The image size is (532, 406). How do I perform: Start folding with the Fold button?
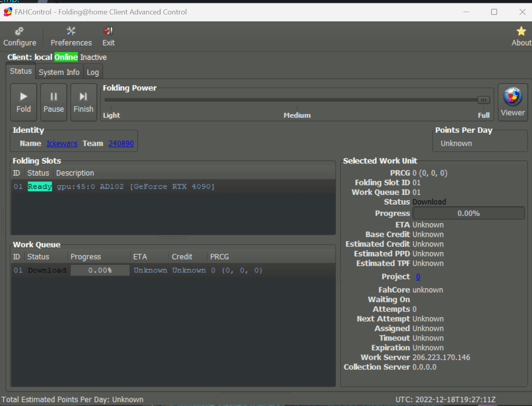24,102
